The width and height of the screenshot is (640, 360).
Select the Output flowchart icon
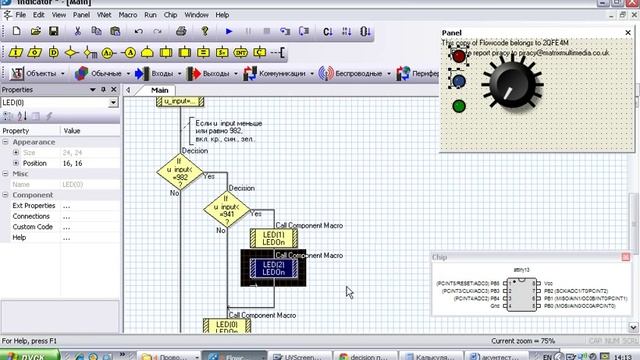pyautogui.click(x=35, y=52)
